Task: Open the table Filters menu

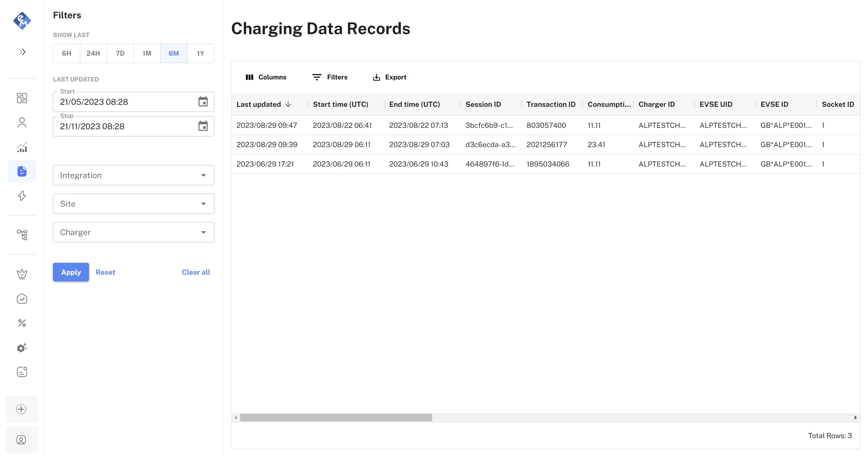Action: 330,77
